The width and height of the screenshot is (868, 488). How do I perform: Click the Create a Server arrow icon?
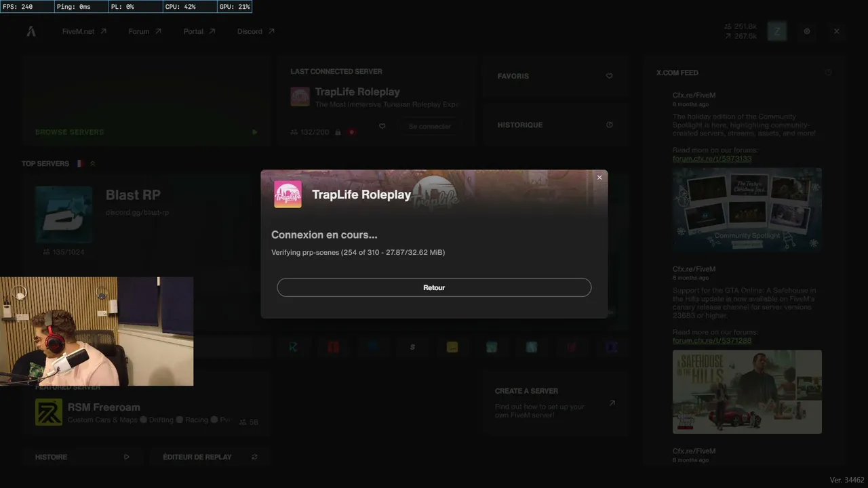612,403
